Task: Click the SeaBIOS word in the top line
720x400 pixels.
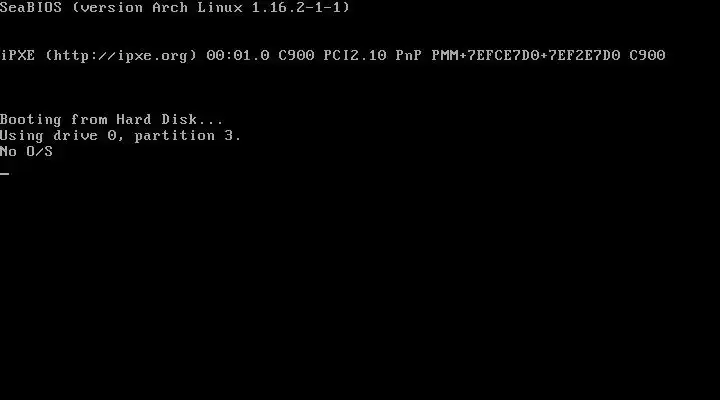Action: click(x=31, y=7)
